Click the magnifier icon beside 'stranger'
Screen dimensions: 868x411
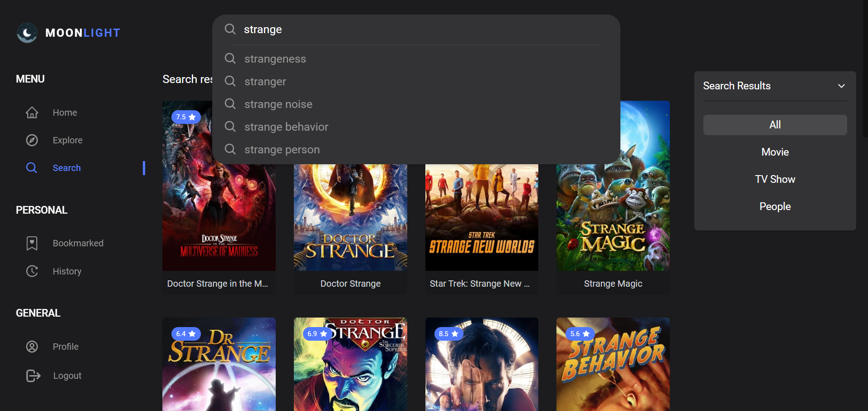230,81
